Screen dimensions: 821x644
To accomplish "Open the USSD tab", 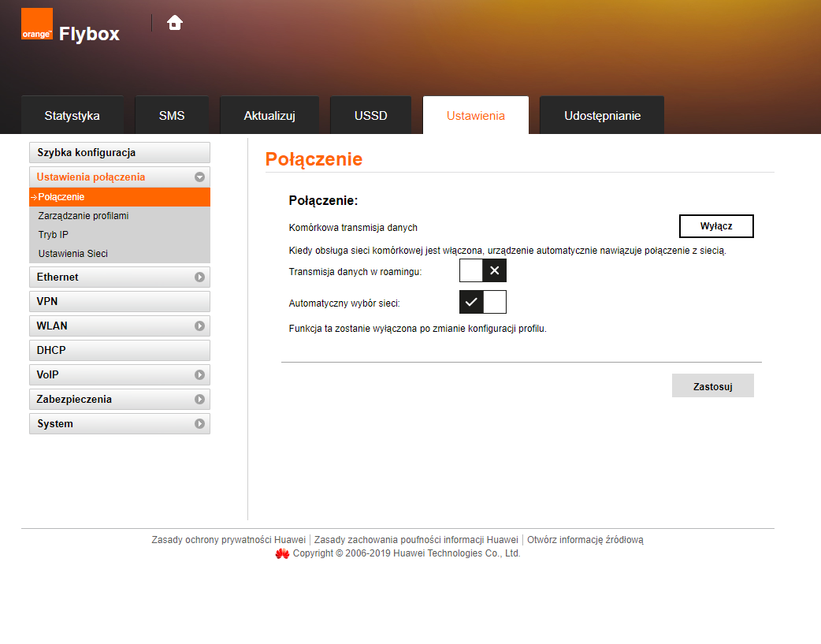I will point(370,114).
